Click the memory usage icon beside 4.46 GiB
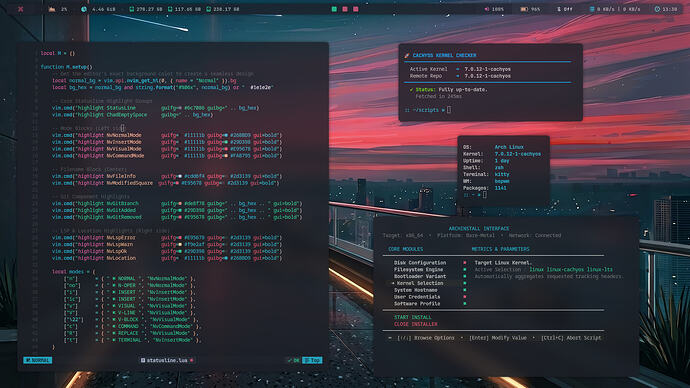 84,9
